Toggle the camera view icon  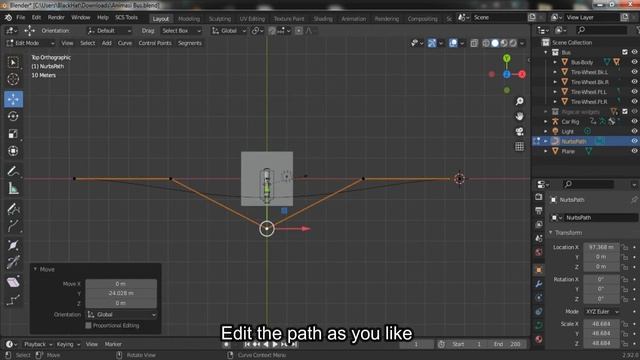[x=519, y=131]
